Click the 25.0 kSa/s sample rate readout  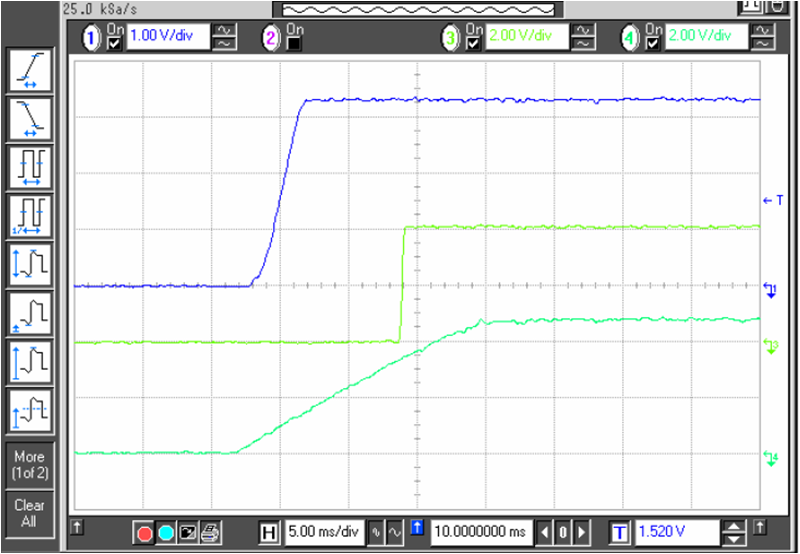click(x=100, y=9)
